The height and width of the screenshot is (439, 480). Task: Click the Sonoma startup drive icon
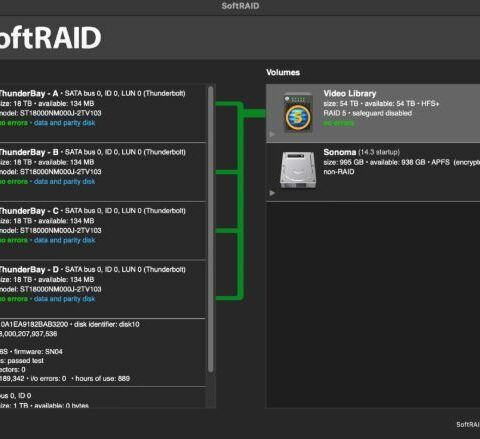pos(298,170)
